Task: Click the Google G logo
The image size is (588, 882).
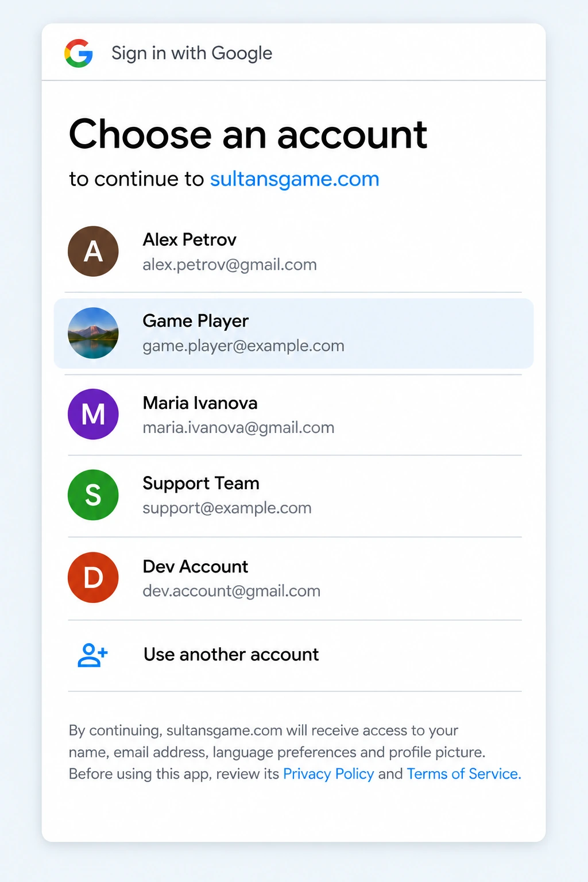Action: point(79,53)
